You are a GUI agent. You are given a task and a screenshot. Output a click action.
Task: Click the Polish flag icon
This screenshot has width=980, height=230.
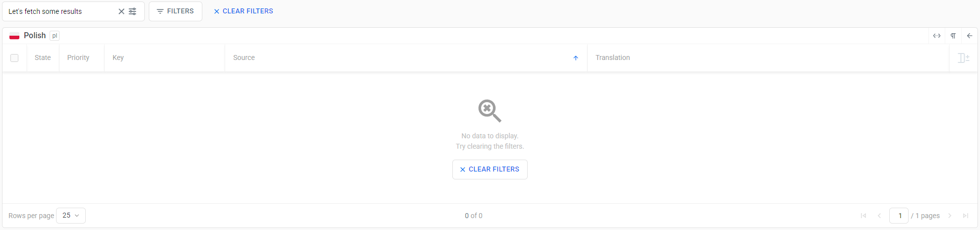tap(14, 36)
